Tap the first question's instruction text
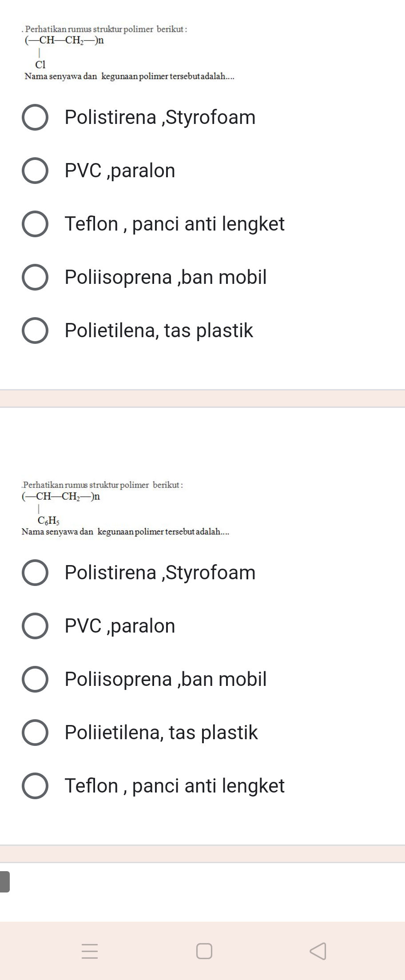 click(x=106, y=30)
